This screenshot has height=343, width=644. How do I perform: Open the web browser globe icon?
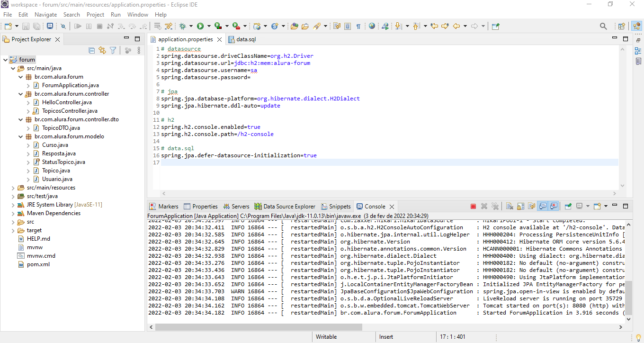[372, 26]
